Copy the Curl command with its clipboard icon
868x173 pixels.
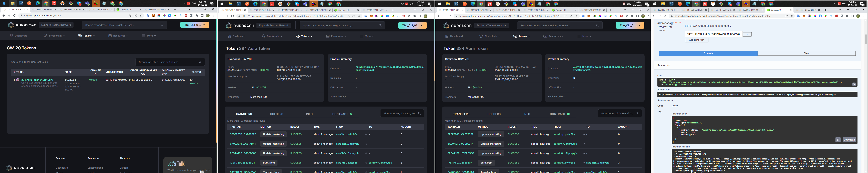854,84
